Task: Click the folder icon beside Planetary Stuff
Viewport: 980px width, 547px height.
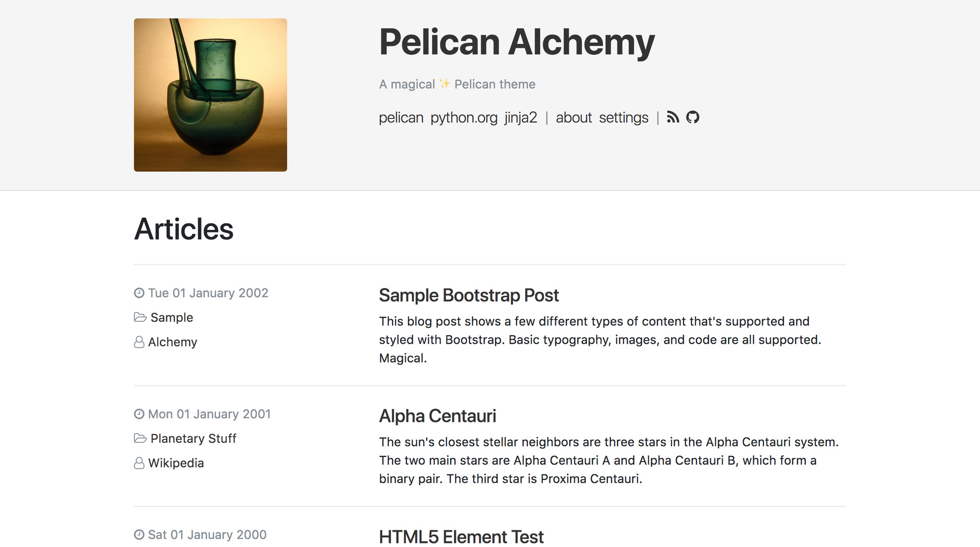Action: (140, 438)
